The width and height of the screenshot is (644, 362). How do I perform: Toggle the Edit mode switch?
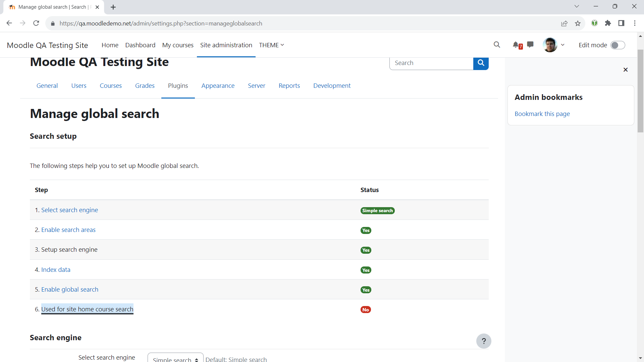(x=618, y=45)
